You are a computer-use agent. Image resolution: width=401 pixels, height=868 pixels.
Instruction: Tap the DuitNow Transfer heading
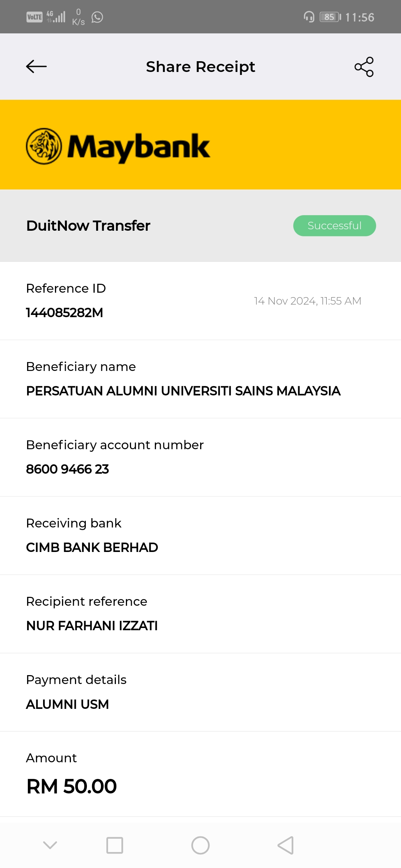click(88, 226)
